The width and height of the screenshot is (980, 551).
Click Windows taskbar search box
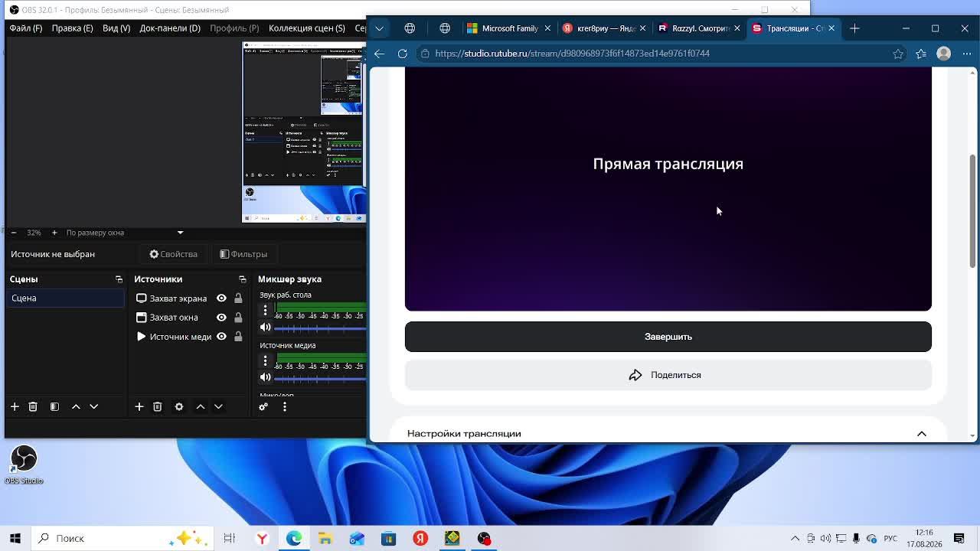coord(122,538)
